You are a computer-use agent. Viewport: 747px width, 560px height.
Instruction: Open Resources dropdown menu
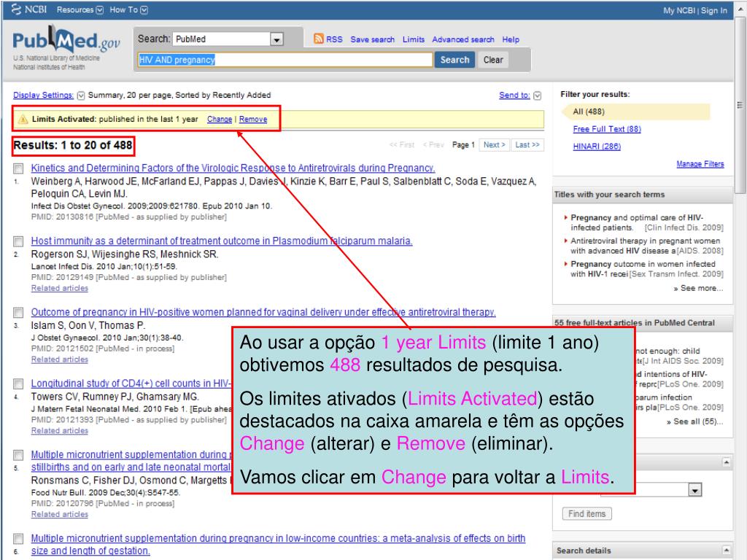tap(80, 9)
